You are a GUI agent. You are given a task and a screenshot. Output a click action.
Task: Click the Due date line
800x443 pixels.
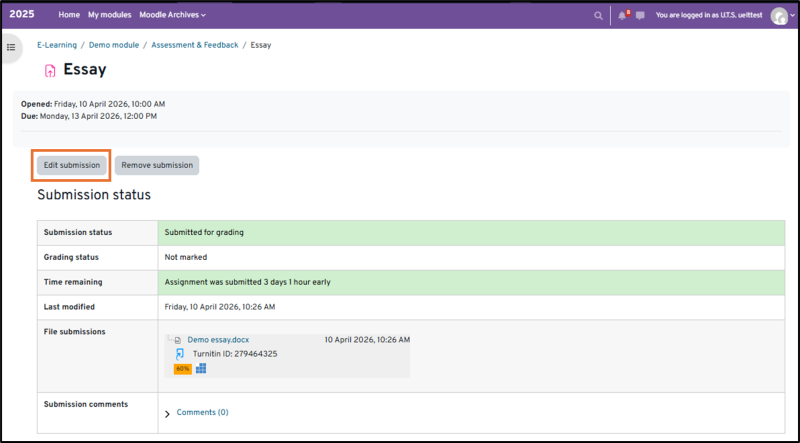89,116
